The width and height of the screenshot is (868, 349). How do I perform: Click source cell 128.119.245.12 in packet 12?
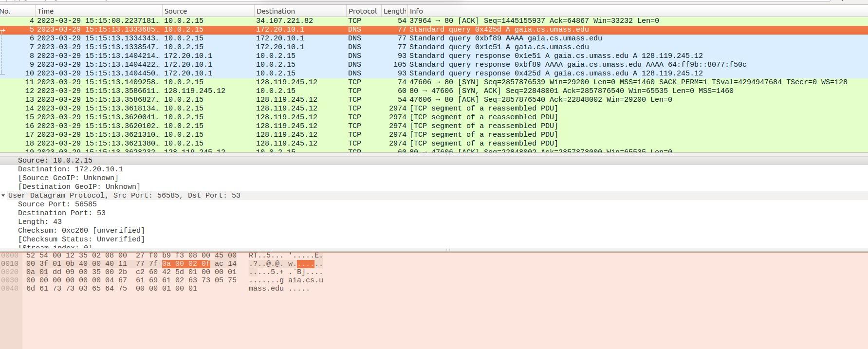tap(195, 91)
